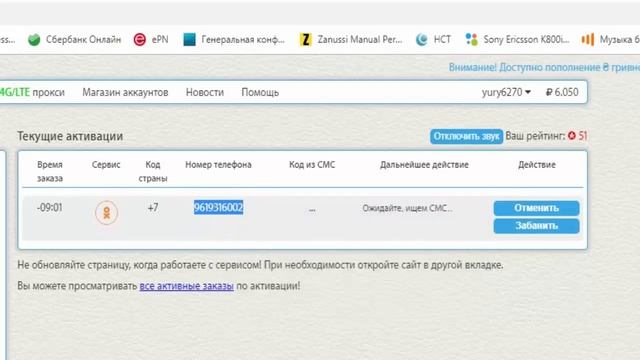Open the ePN bookmark
This screenshot has width=640, height=360.
coord(151,40)
